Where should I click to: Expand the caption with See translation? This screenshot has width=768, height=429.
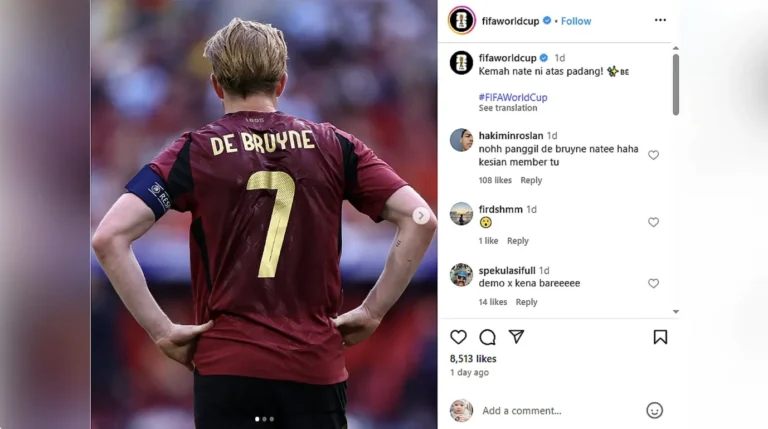(508, 108)
